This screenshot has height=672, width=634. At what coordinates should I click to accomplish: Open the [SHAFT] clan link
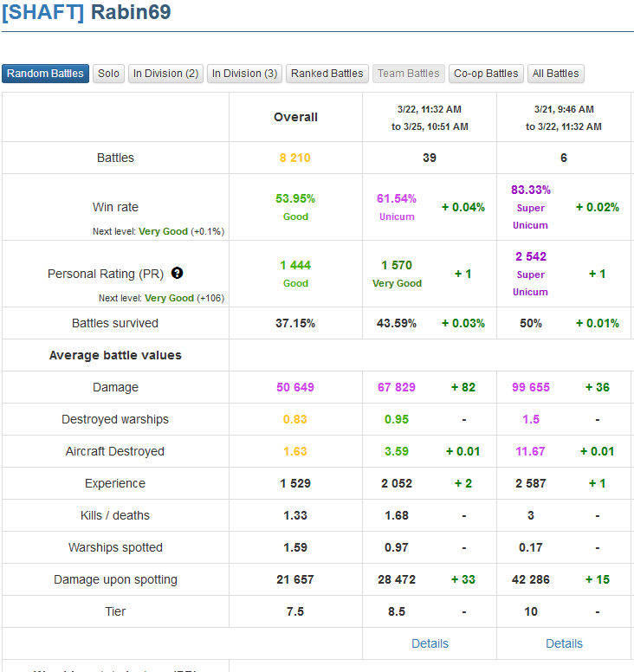(x=43, y=12)
